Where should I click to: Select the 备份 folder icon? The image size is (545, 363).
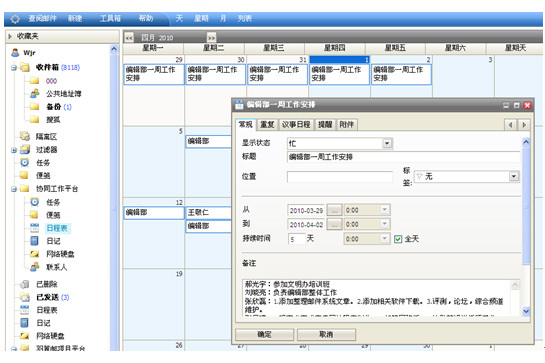[34, 106]
